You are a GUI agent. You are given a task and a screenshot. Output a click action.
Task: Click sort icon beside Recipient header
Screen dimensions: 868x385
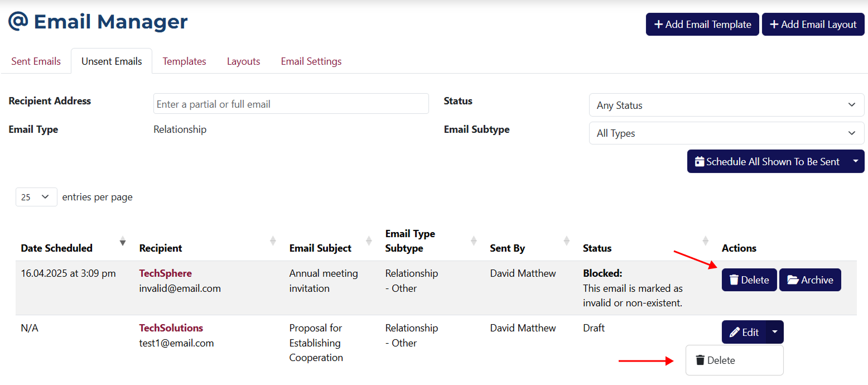[x=273, y=241]
